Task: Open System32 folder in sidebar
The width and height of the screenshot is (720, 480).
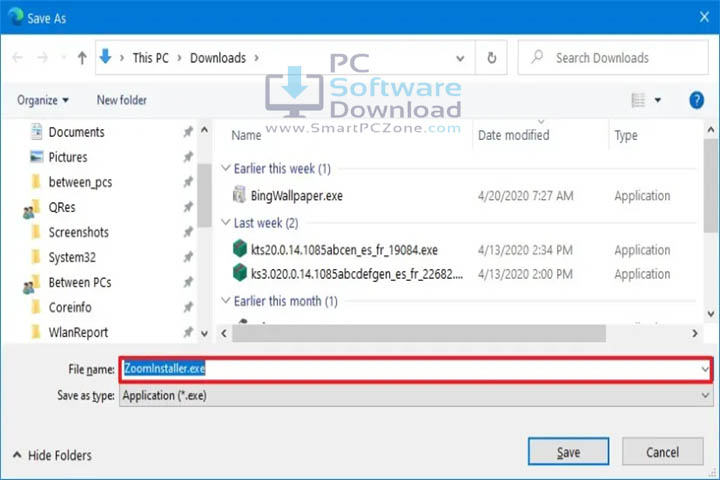Action: point(72,257)
